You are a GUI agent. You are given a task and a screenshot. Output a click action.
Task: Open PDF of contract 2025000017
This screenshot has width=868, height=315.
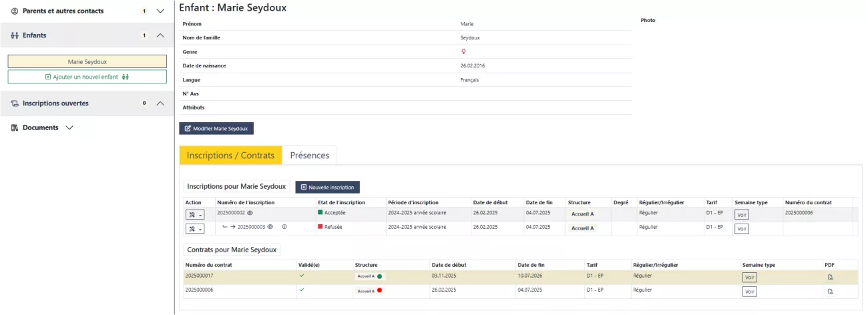pos(830,277)
